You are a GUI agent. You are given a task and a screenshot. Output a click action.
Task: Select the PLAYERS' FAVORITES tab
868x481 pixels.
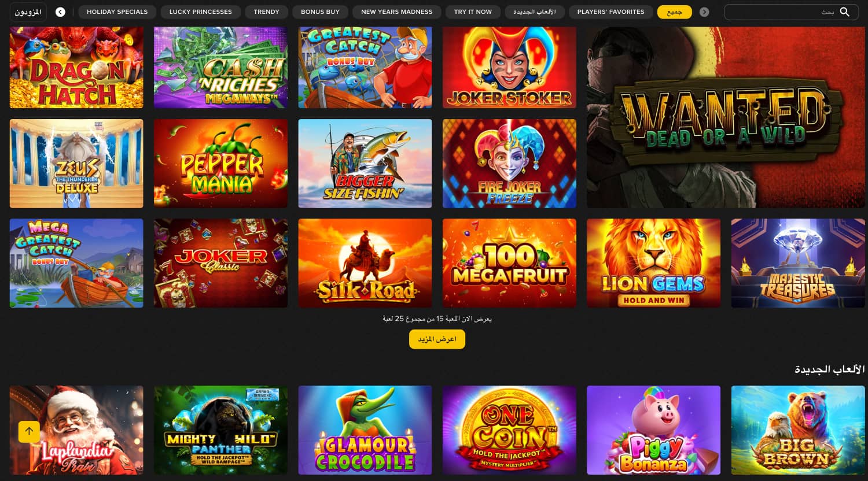610,12
